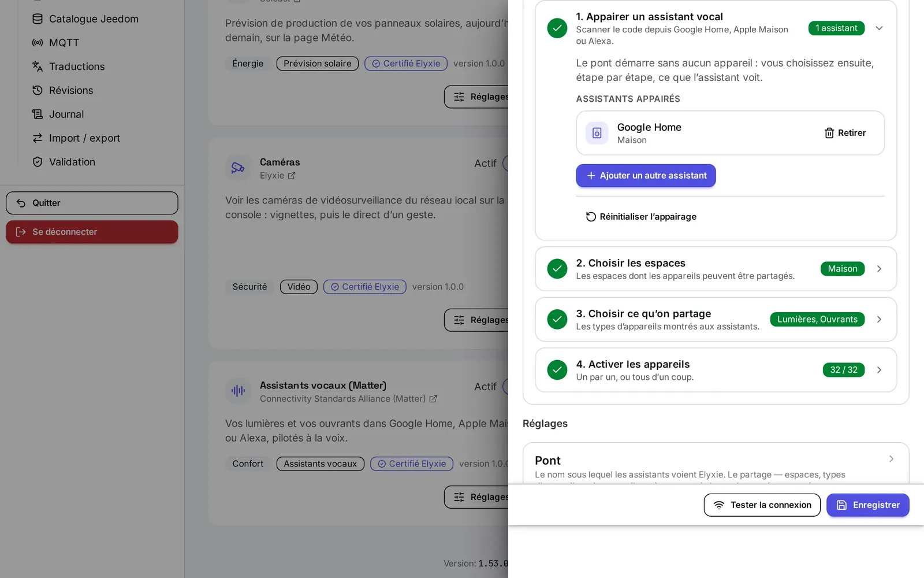
Task: Click Certifié Elyxie badge on Caméras card
Action: tap(365, 287)
